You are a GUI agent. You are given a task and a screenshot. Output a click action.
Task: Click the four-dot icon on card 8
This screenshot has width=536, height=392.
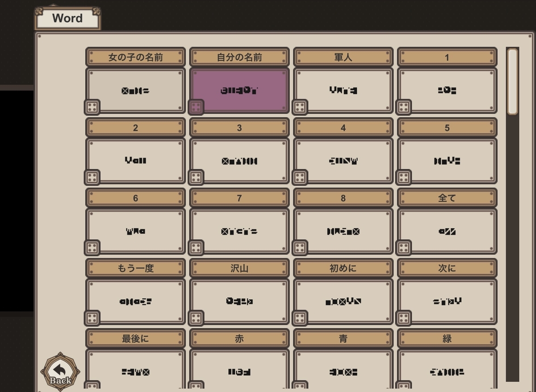[300, 248]
